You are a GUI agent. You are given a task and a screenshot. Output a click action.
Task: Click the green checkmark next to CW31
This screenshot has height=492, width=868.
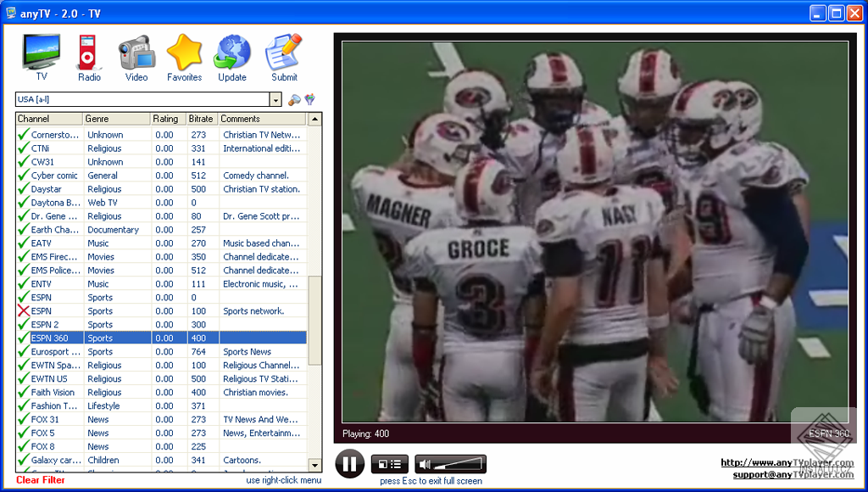(x=23, y=162)
